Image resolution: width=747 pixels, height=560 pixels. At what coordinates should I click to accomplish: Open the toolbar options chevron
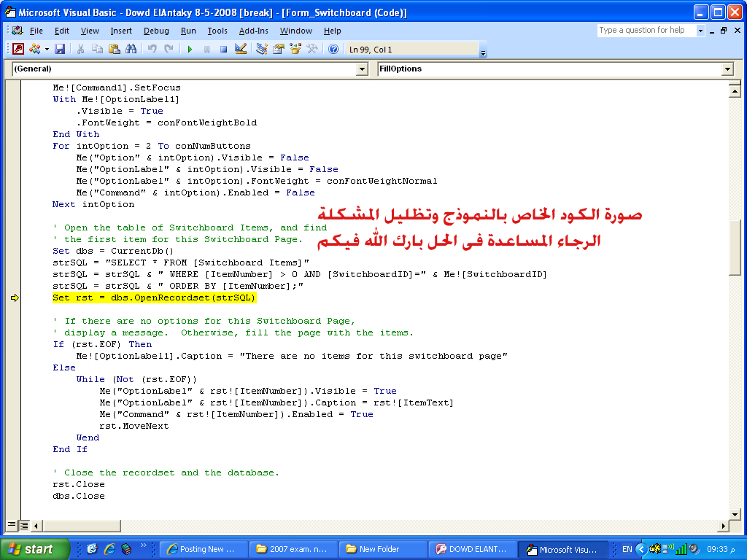(483, 52)
